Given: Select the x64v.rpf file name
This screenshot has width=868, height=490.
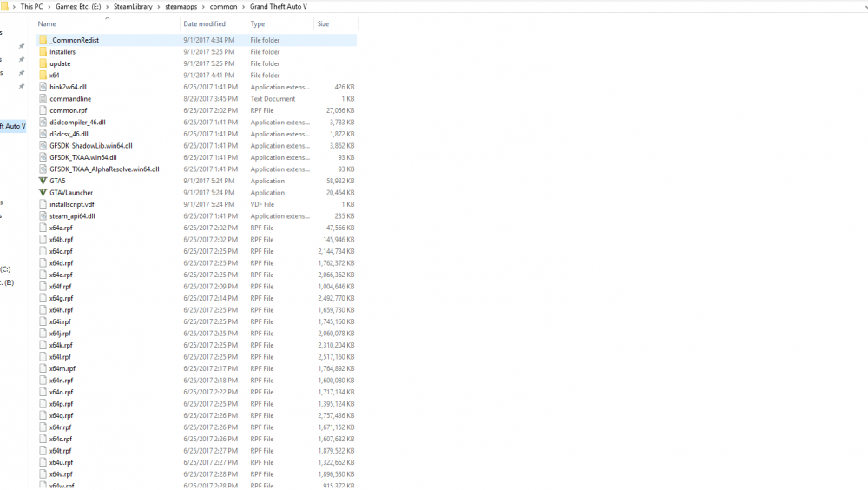Looking at the screenshot, I should [61, 474].
